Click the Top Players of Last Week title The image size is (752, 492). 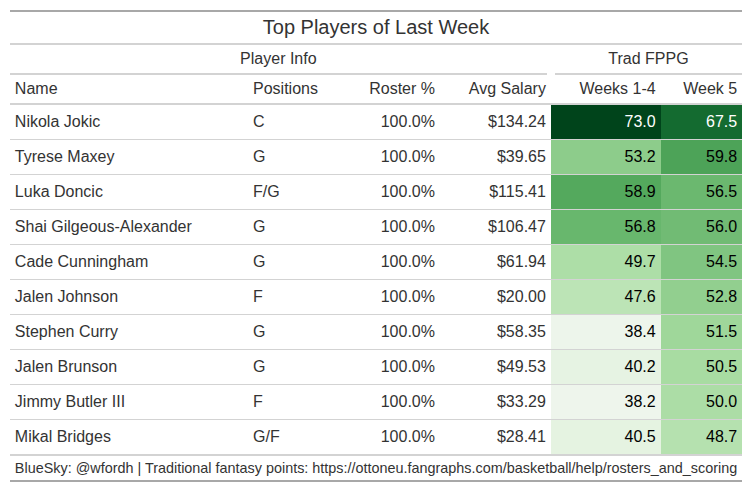376,27
